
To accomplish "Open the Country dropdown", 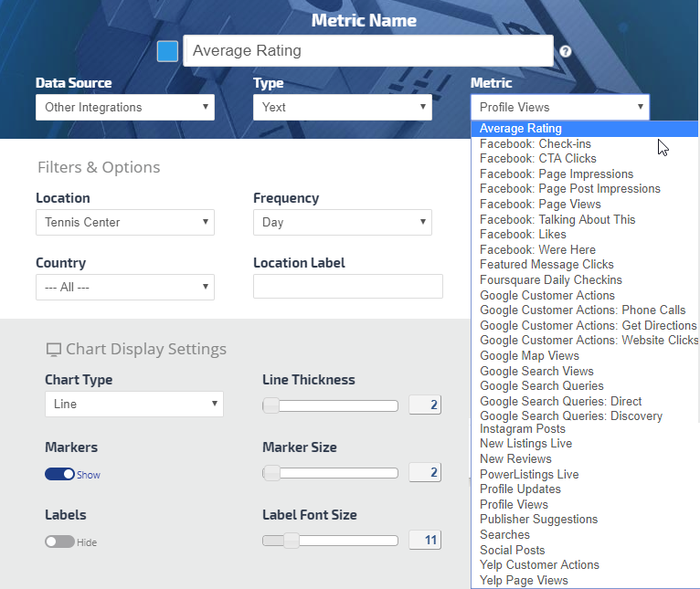I will [124, 287].
